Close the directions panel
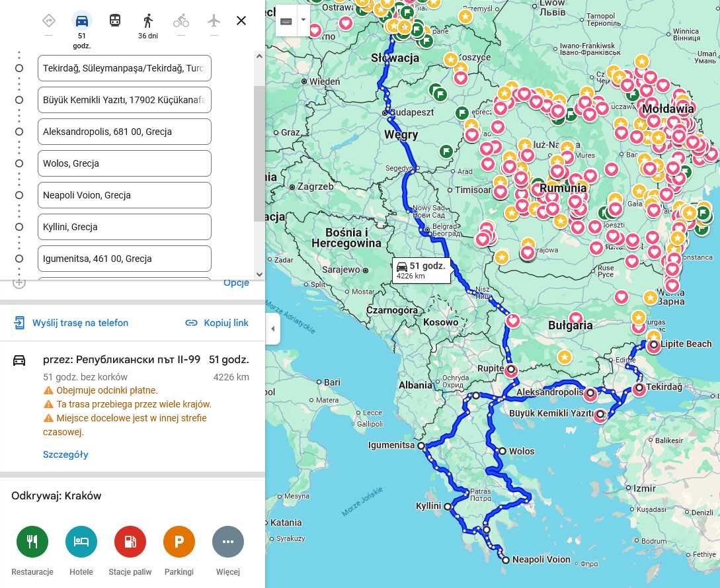 (241, 21)
